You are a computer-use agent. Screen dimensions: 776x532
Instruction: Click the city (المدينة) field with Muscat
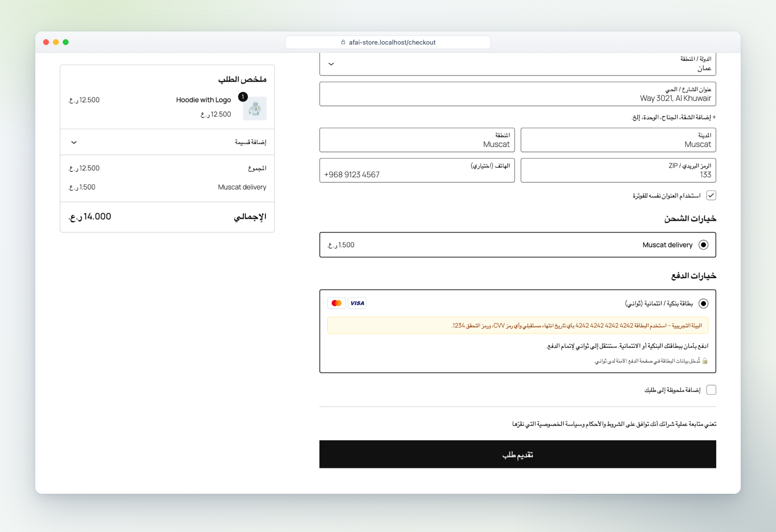(x=618, y=140)
